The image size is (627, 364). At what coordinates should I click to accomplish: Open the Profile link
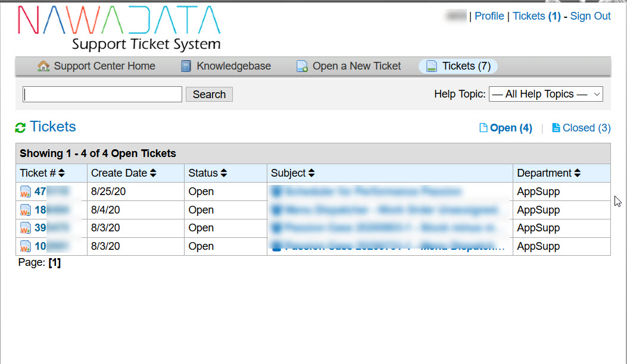click(x=489, y=16)
